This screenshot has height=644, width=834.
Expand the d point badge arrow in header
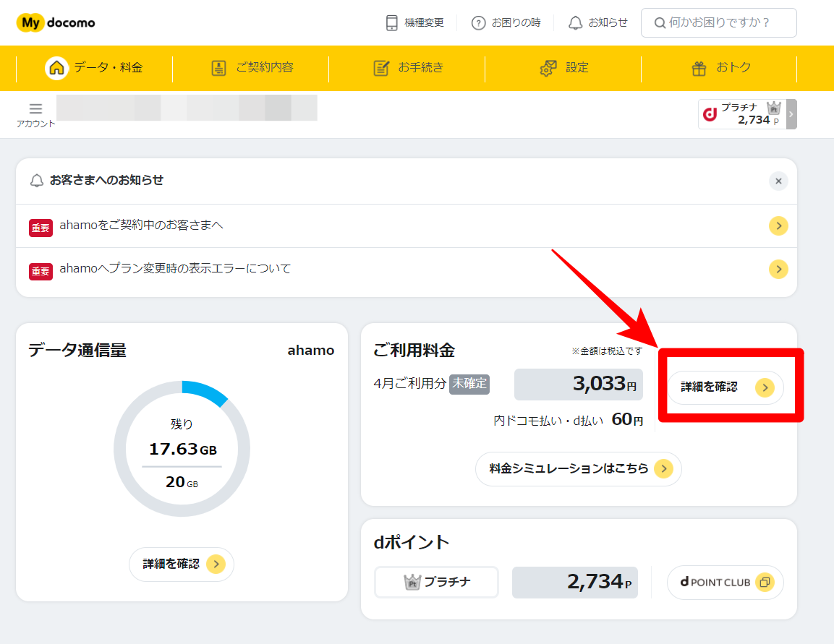tap(791, 114)
